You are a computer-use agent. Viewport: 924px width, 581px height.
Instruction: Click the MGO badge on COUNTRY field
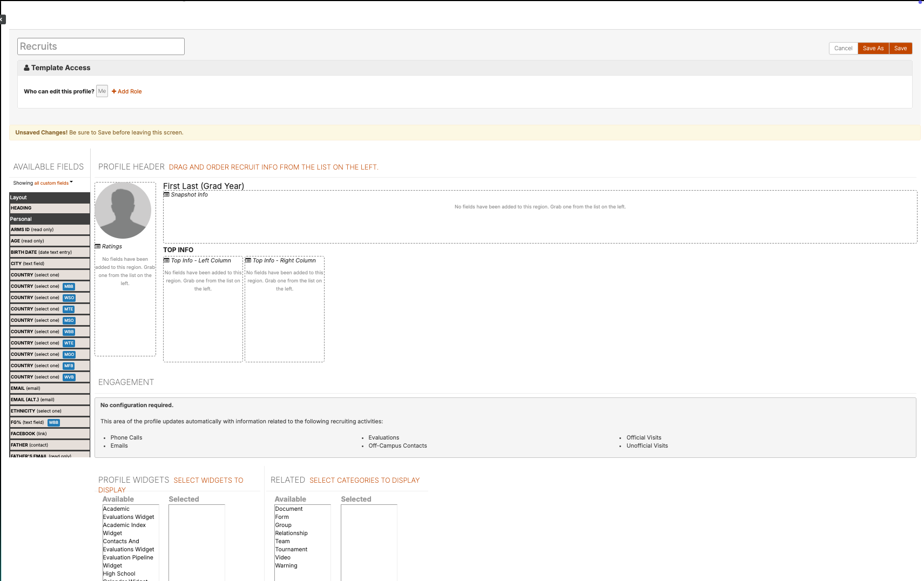coord(69,355)
